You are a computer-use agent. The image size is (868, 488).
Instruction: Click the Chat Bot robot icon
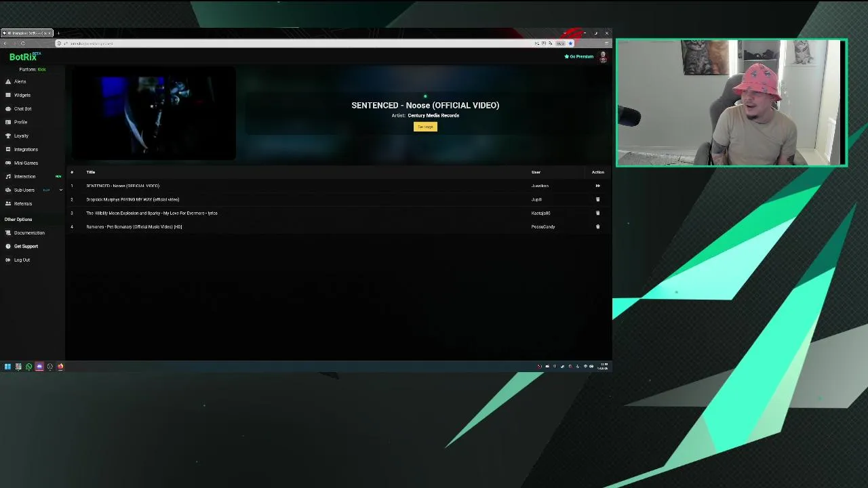coord(8,108)
